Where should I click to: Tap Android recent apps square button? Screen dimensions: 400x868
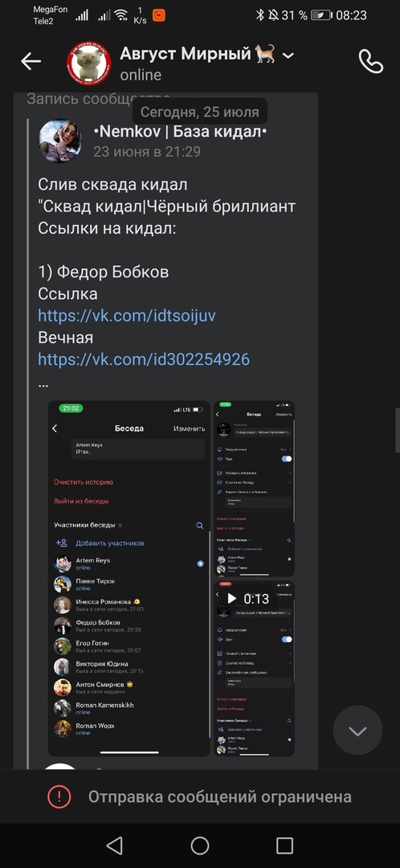point(284,845)
